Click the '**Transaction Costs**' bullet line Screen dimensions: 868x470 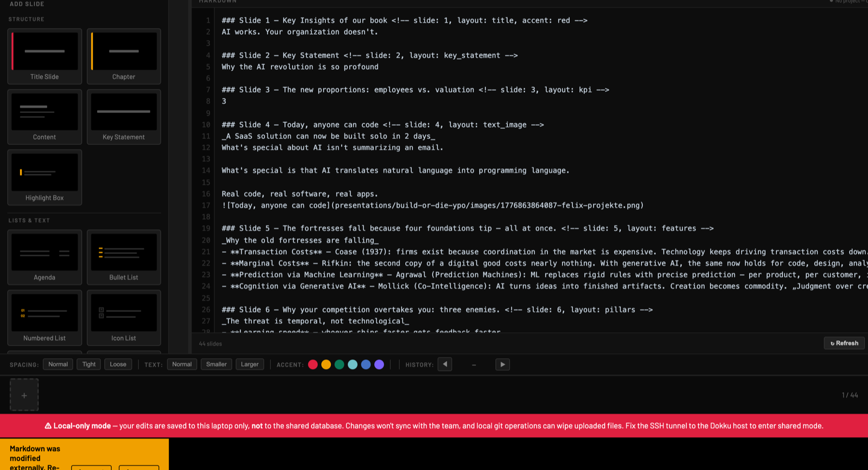[544, 252]
